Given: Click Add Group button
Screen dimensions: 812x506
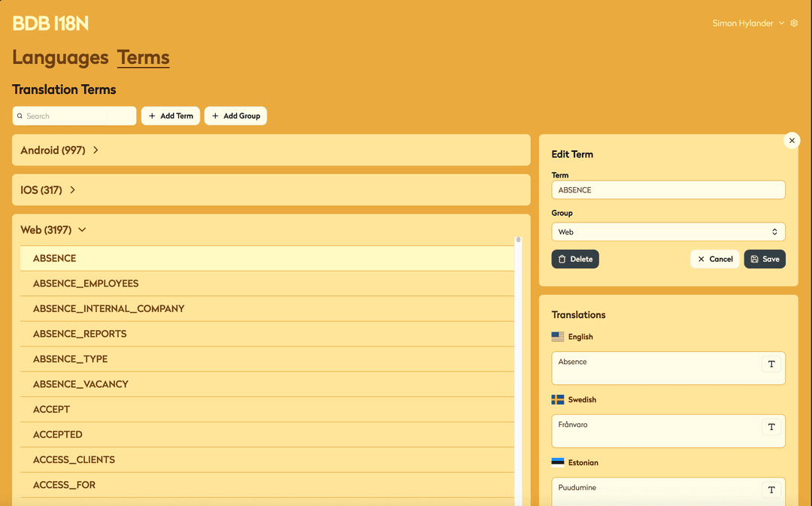Looking at the screenshot, I should pos(235,116).
